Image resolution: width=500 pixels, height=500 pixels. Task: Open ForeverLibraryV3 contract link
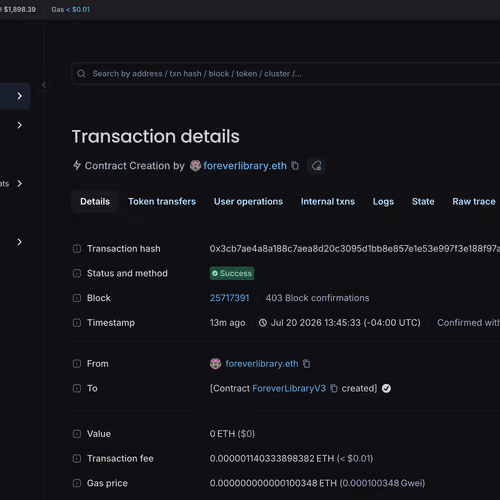[x=289, y=388]
